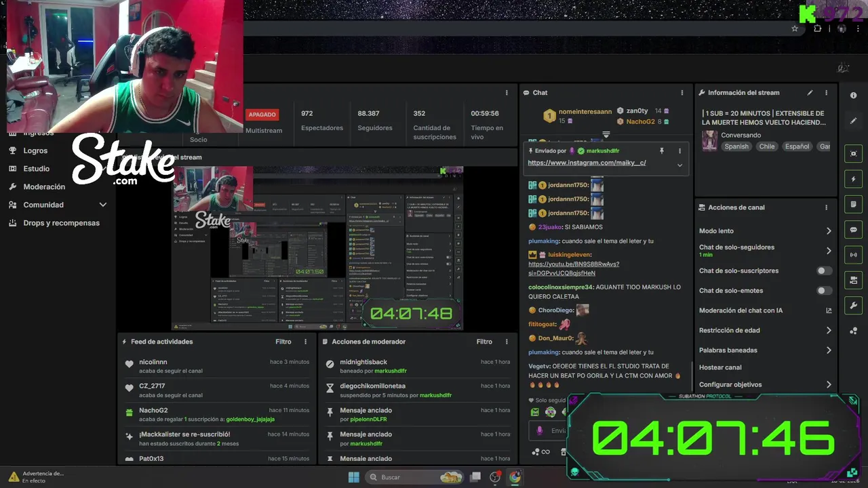Click Moderación AI external link icon
Viewport: 868px width, 488px height.
829,310
